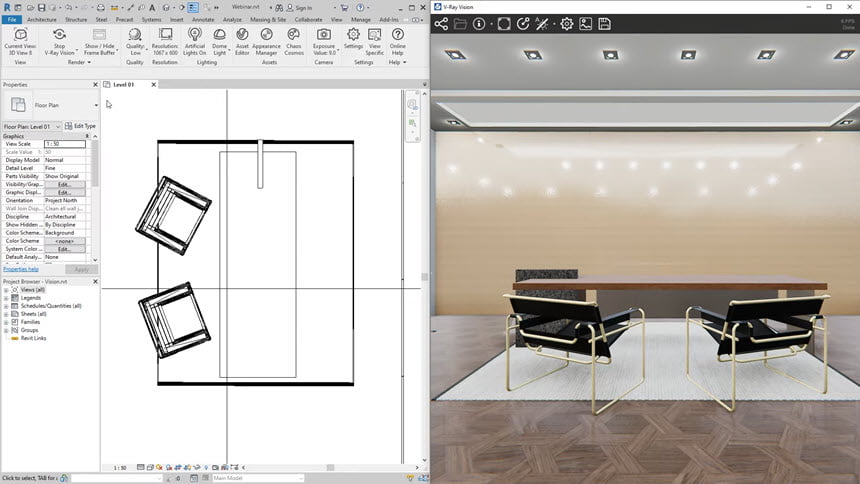Toggle fullscreen frame icon in V-Ray Vision

point(503,24)
